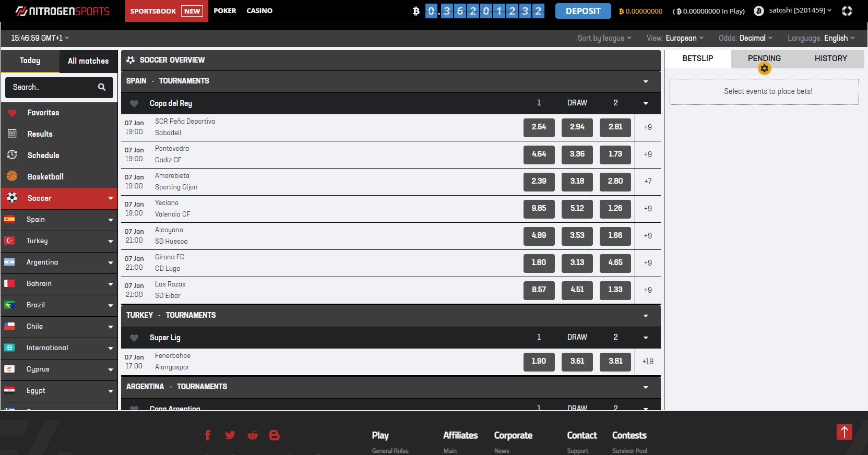The image size is (868, 455).
Task: Click the Chile flag icon
Action: click(9, 326)
